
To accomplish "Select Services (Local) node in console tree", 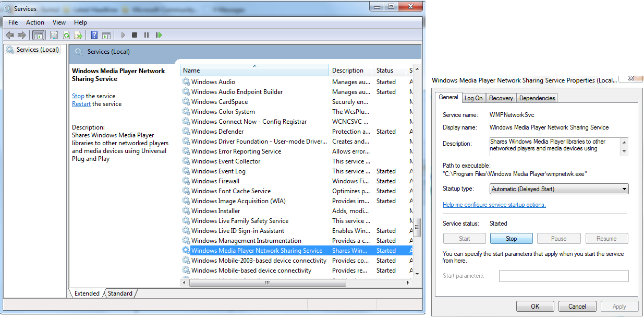I will point(33,50).
